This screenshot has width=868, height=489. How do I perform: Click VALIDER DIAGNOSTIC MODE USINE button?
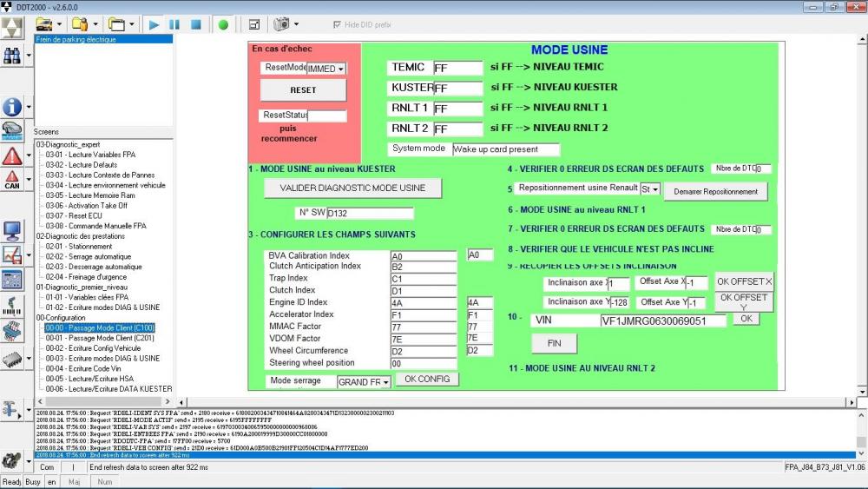point(352,188)
